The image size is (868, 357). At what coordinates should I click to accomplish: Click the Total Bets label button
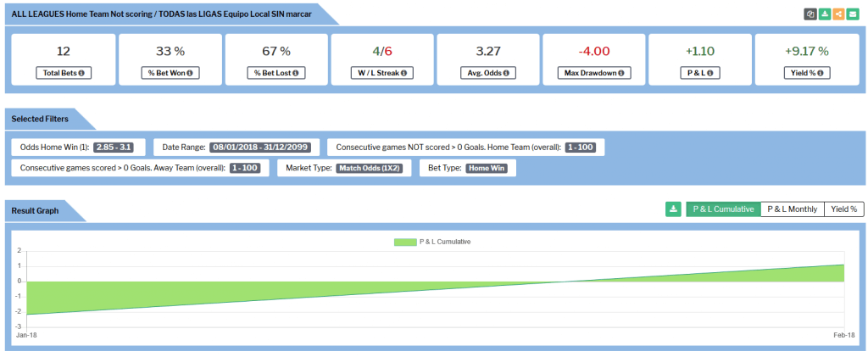[x=64, y=73]
